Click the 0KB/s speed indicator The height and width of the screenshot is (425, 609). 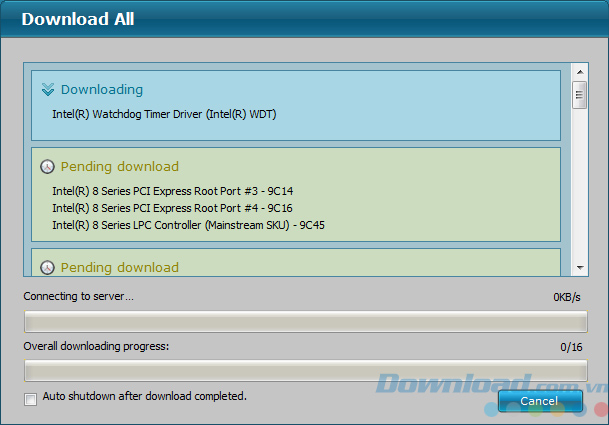click(567, 297)
